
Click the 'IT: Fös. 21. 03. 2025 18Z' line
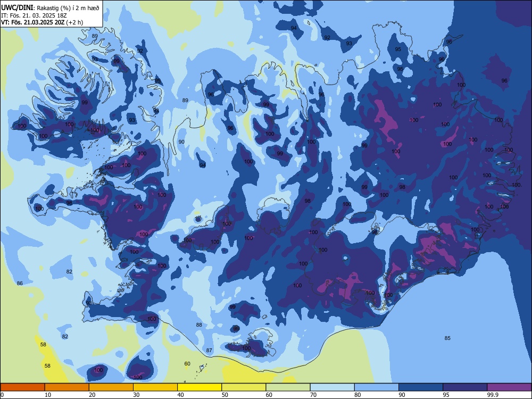pos(34,15)
